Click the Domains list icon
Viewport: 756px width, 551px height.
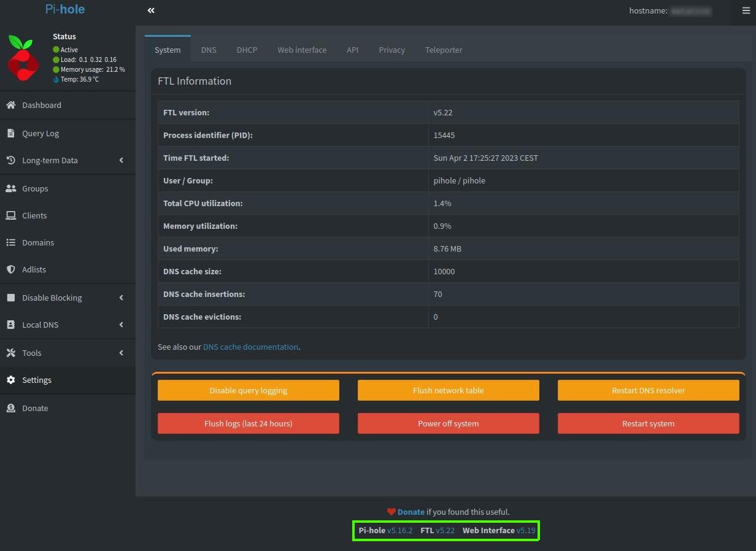click(x=10, y=242)
